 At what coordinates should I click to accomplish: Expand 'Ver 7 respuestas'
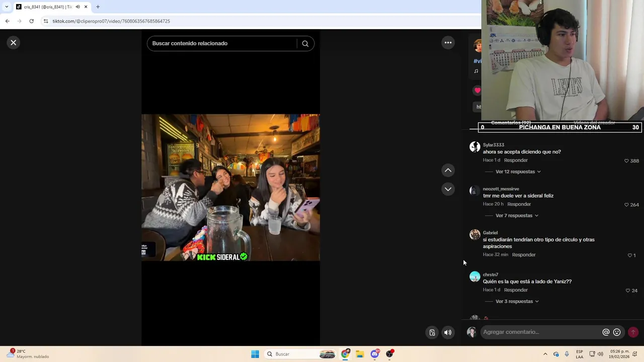coord(517,216)
